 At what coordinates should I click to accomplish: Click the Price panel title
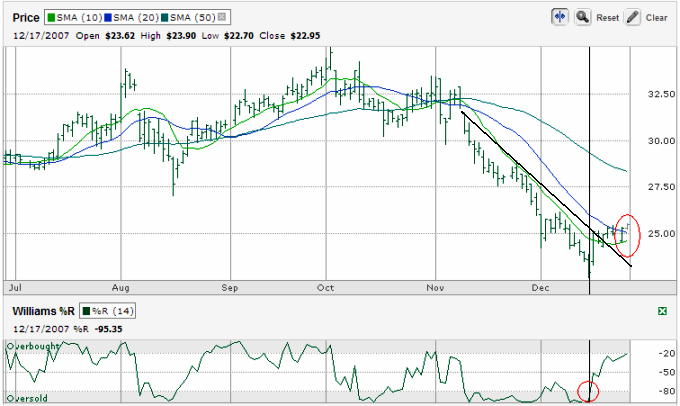pyautogui.click(x=26, y=18)
